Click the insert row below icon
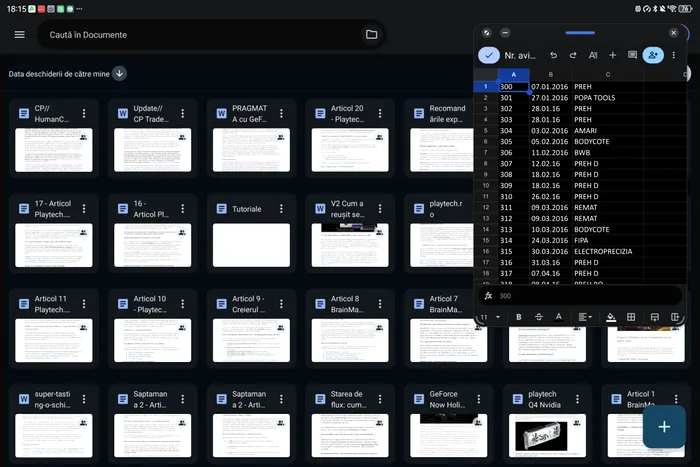 [654, 317]
